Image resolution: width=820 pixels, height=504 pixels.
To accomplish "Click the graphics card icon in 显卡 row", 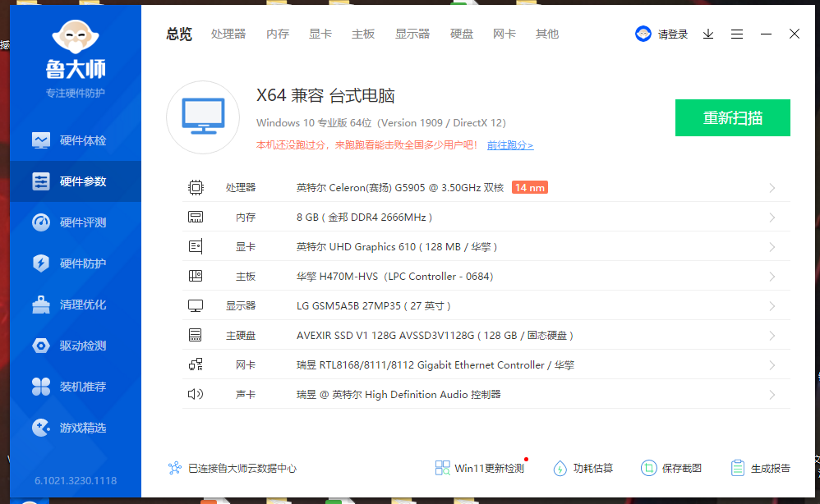I will pyautogui.click(x=196, y=246).
